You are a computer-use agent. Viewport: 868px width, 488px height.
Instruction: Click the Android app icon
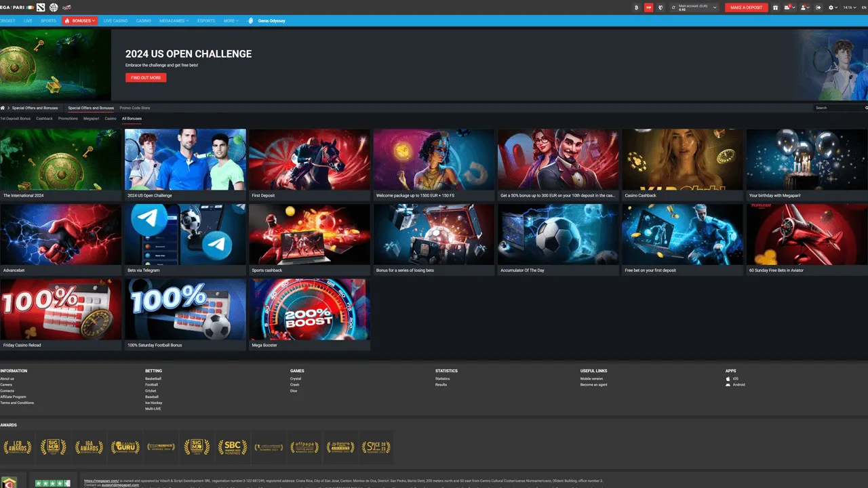coord(728,384)
